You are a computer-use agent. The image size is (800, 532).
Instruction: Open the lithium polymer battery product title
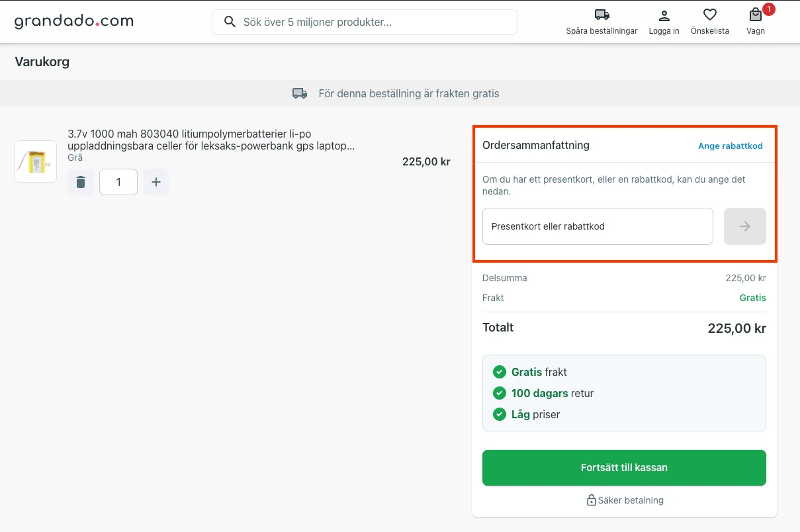click(211, 140)
